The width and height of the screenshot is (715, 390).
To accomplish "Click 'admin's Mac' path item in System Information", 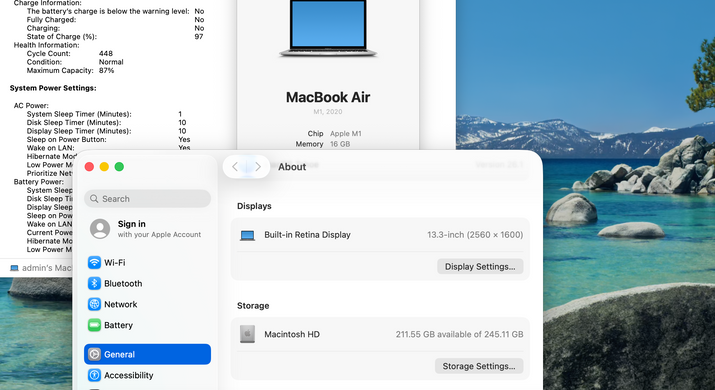I will click(x=42, y=268).
